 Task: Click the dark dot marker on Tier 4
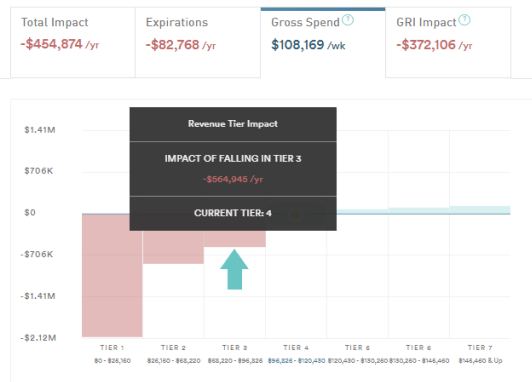click(296, 214)
